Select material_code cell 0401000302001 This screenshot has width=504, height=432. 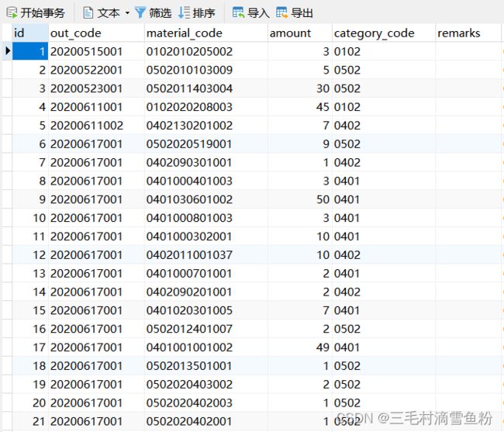(206, 236)
